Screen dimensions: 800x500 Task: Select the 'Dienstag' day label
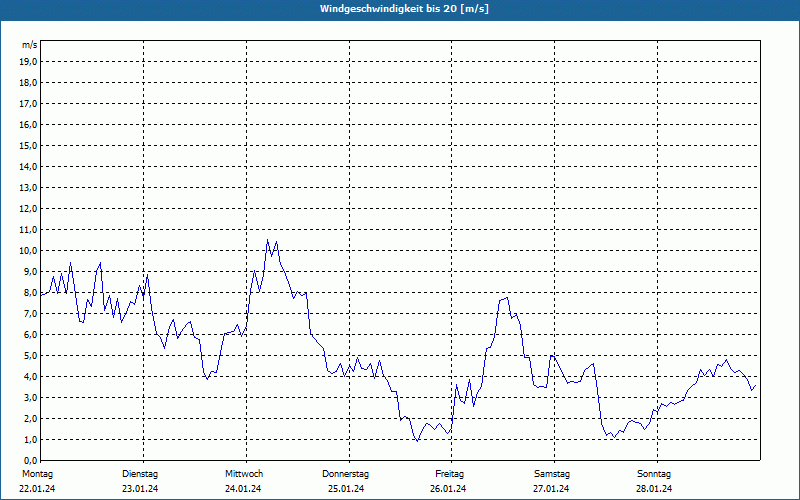[x=140, y=474]
